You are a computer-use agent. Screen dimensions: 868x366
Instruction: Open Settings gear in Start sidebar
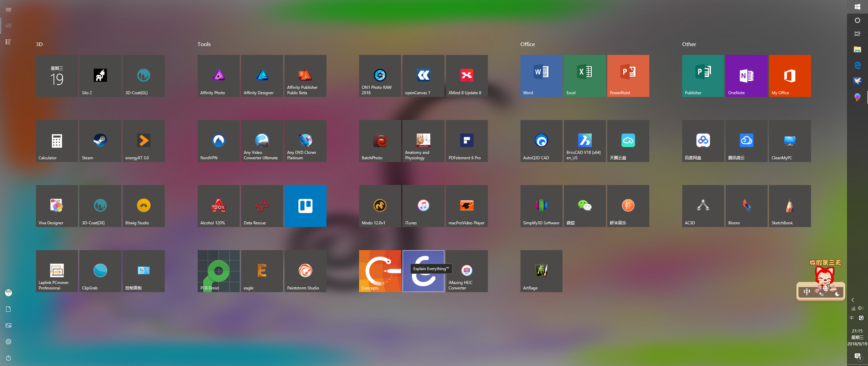(x=8, y=342)
